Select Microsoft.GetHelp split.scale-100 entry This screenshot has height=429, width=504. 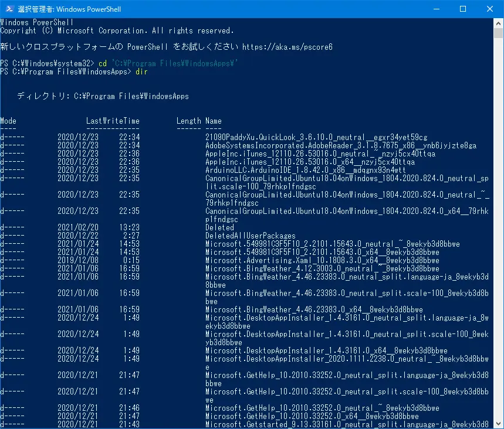[347, 396]
